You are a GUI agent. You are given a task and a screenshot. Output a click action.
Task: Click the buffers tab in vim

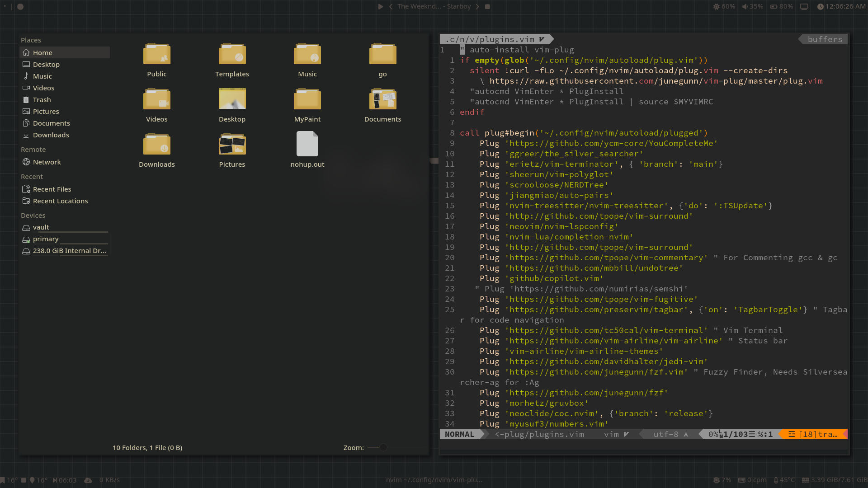click(x=825, y=40)
